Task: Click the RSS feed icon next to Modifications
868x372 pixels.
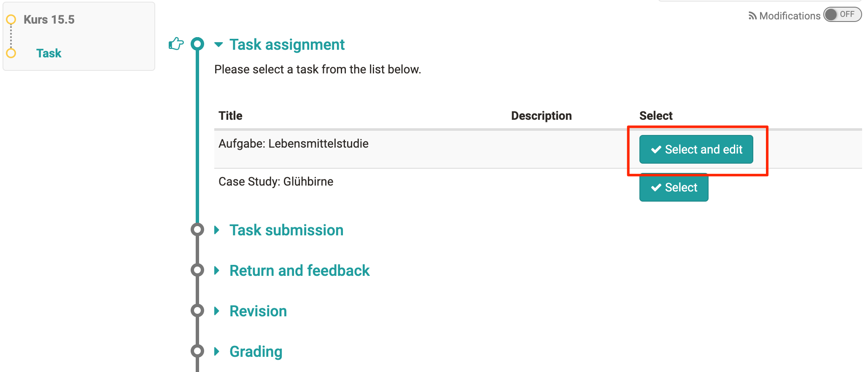Action: coord(752,16)
